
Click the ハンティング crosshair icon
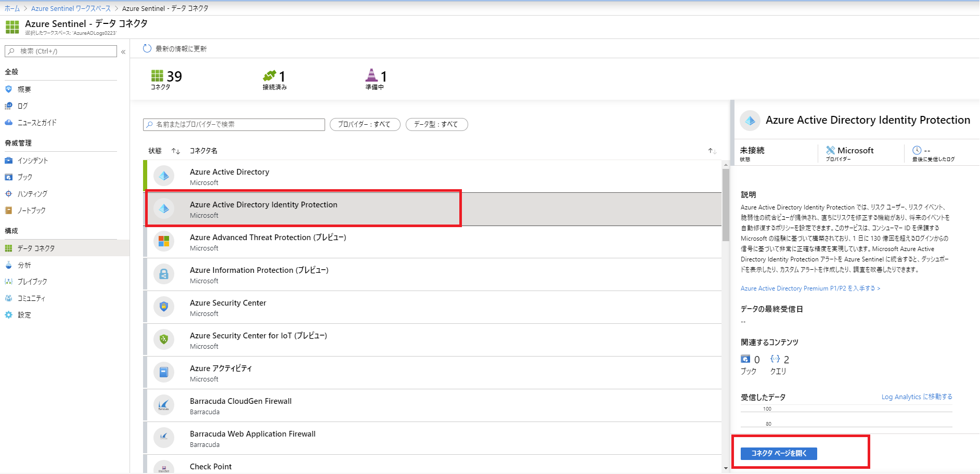(x=8, y=194)
